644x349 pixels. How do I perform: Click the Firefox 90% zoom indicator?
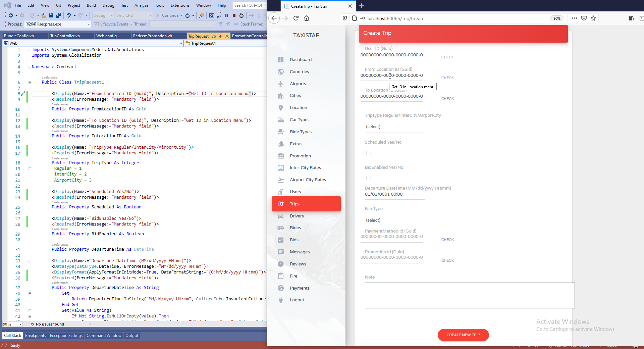coord(557,18)
